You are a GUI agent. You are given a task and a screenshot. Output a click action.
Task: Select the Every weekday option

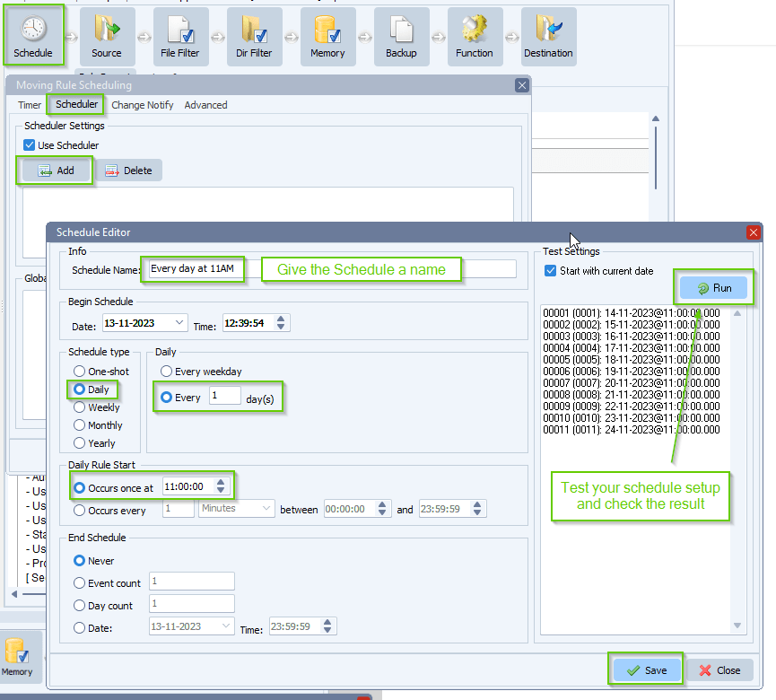tap(166, 372)
